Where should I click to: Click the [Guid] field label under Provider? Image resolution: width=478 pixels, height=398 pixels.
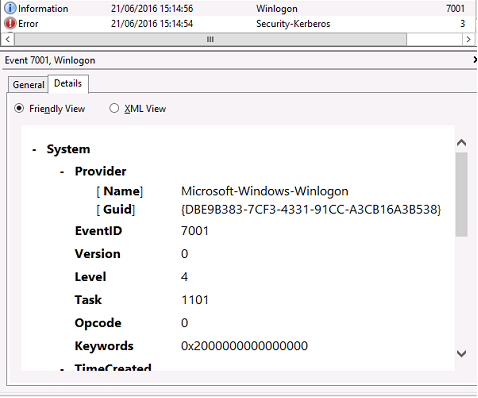116,210
